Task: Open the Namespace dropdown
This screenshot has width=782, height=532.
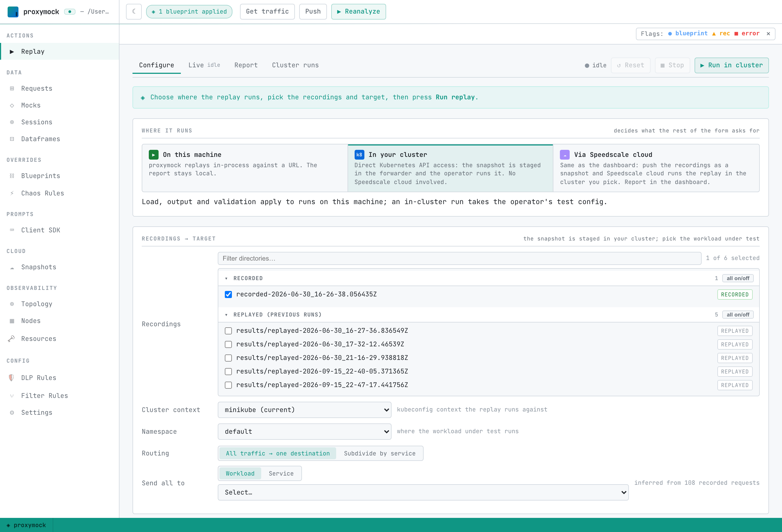Action: point(305,432)
